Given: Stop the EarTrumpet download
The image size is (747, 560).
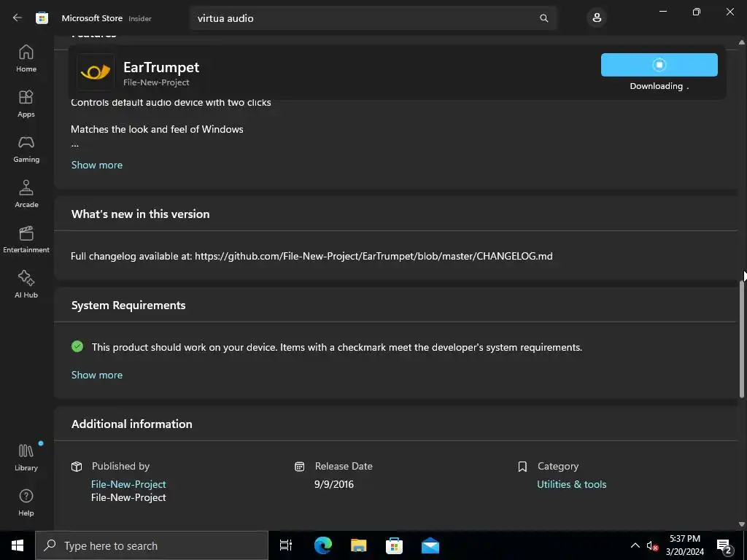Looking at the screenshot, I should 659,65.
